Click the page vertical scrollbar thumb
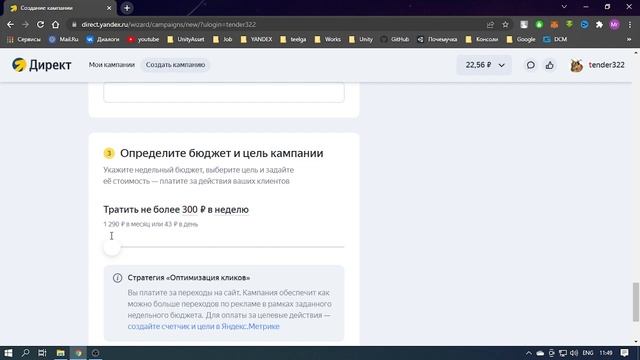Image resolution: width=640 pixels, height=360 pixels. pos(636,302)
